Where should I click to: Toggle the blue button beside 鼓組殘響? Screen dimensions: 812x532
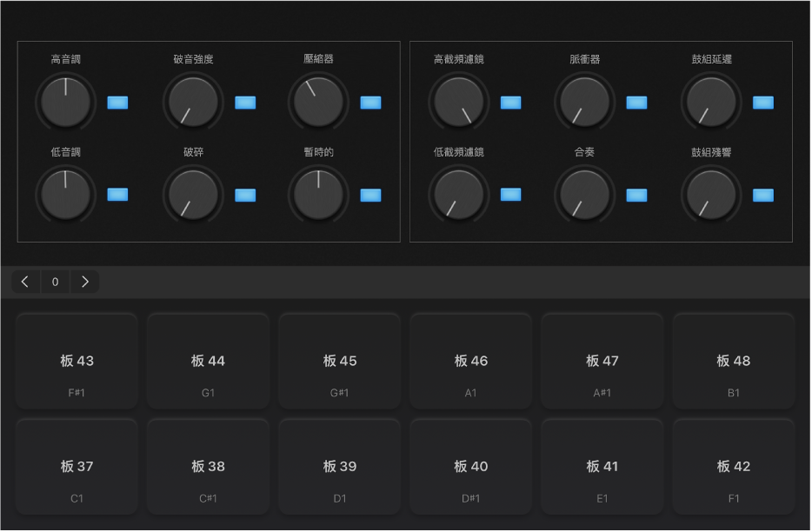(763, 196)
